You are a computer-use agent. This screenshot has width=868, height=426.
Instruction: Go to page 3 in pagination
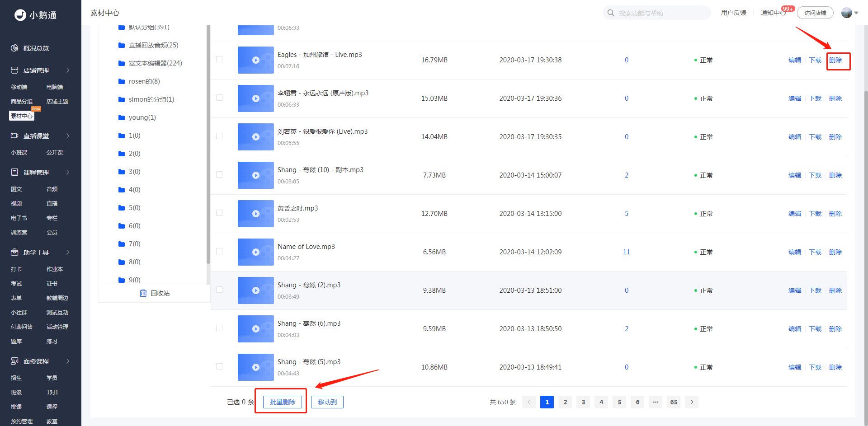[583, 402]
